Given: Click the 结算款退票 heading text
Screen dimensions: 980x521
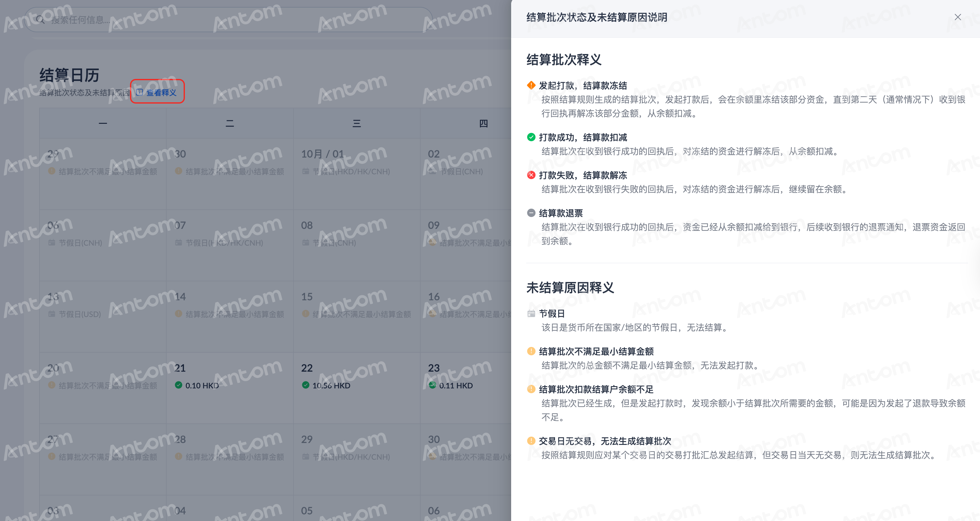Looking at the screenshot, I should [561, 213].
